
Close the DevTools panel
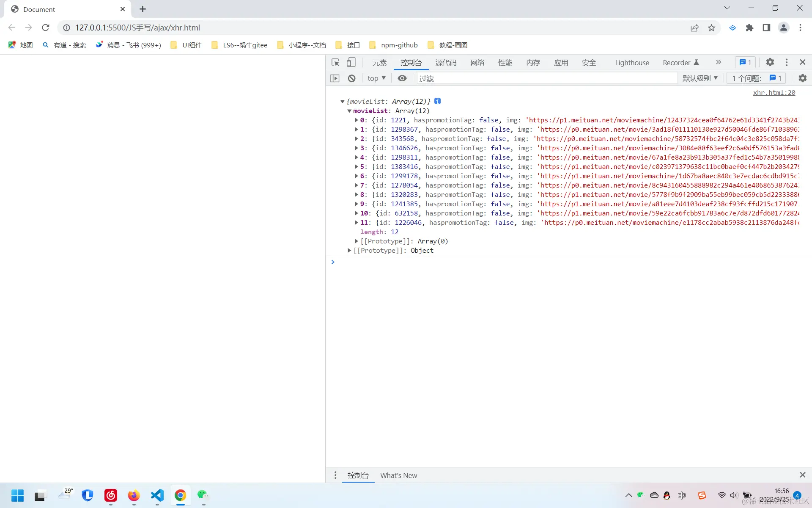803,62
